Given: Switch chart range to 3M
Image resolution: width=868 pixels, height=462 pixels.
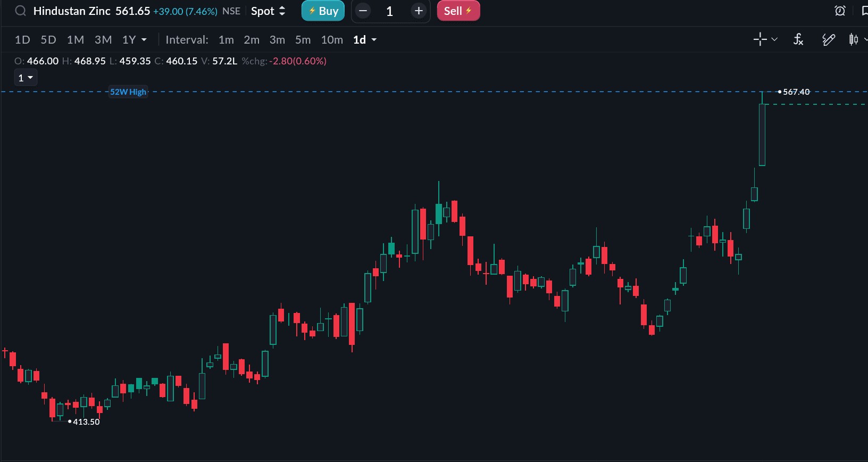Looking at the screenshot, I should pos(103,40).
